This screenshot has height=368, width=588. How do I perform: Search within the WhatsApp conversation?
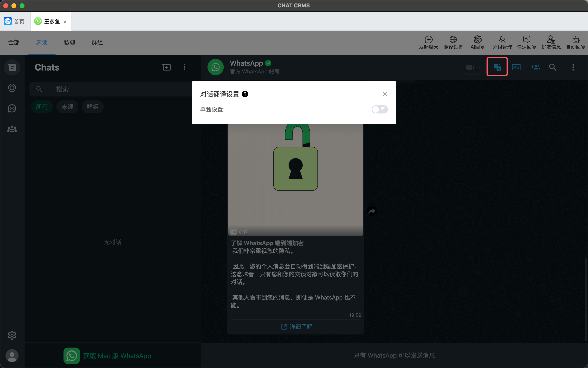[553, 67]
